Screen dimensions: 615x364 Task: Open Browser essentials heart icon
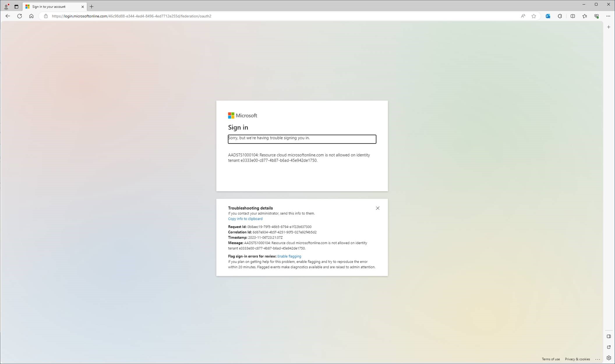596,16
